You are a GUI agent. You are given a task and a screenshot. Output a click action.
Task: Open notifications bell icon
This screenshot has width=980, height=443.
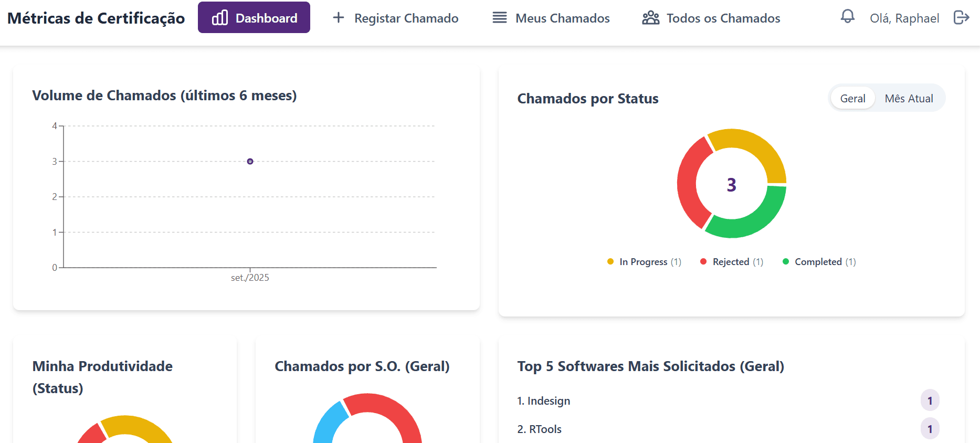click(847, 17)
